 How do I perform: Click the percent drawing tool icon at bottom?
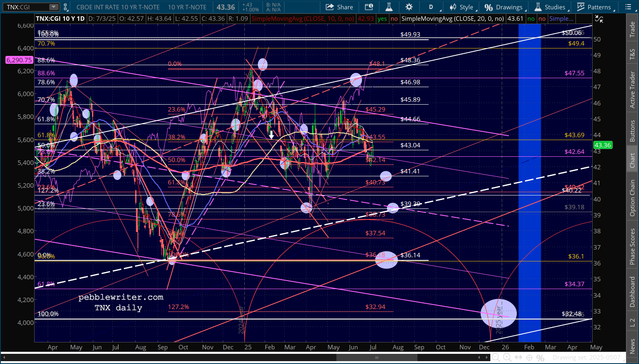click(x=540, y=357)
